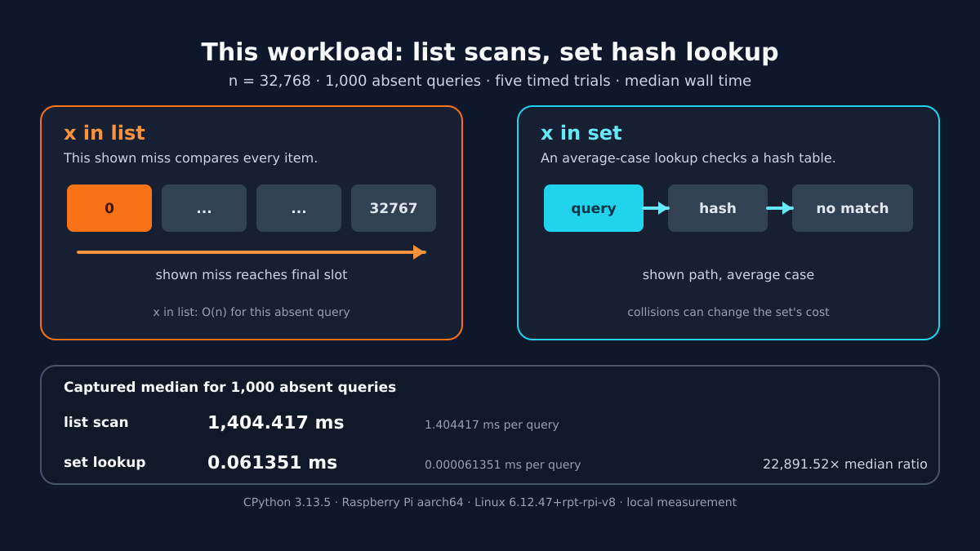Click the title "This workload: list scans, set hash lookup"
Viewport: 980px width, 551px height.
pos(490,52)
